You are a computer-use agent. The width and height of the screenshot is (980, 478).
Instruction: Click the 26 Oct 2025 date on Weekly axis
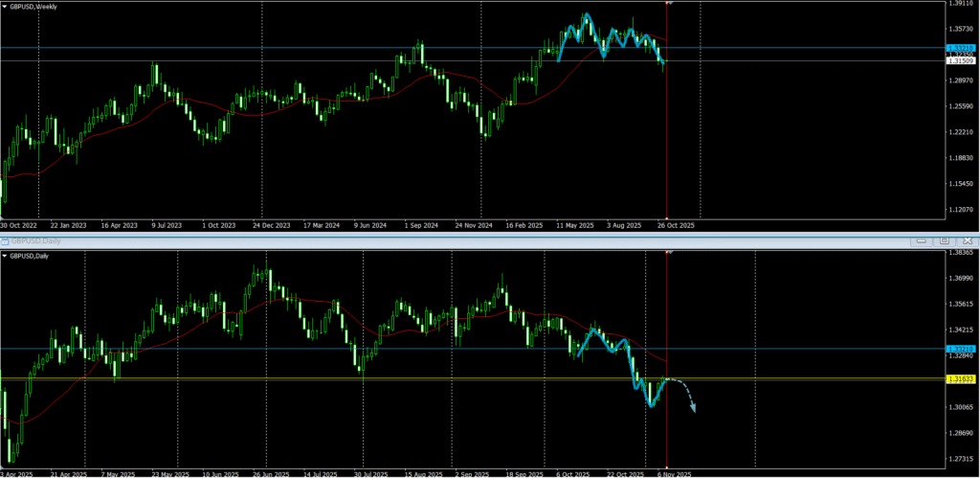[x=674, y=225]
